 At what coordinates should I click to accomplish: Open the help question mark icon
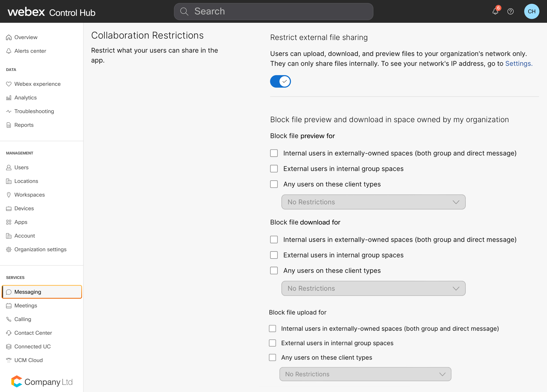click(510, 11)
